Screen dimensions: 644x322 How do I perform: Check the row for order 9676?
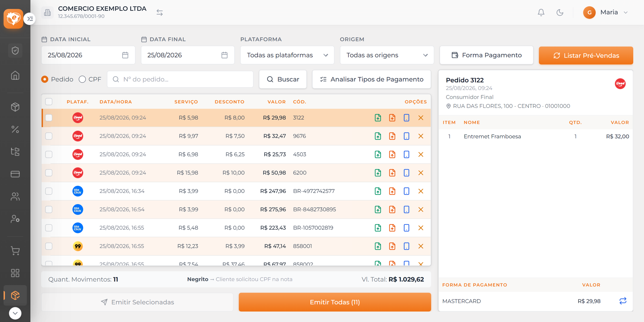tap(49, 136)
